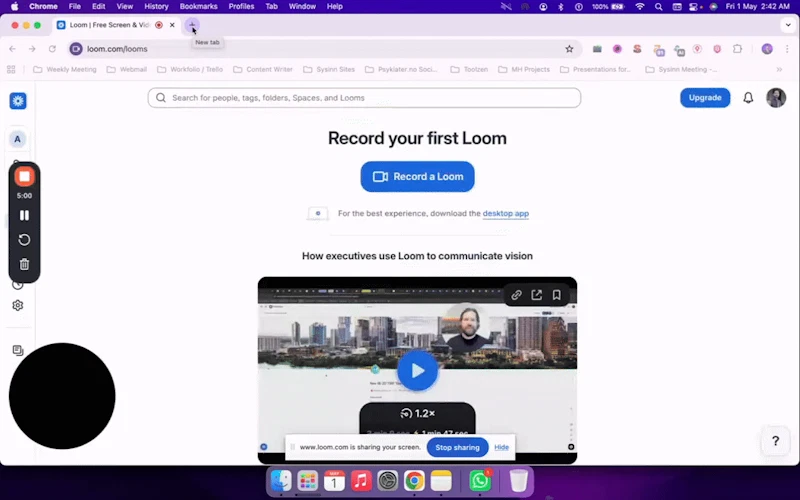The image size is (800, 500).
Task: Open the Chrome extensions puzzle icon
Action: pyautogui.click(x=737, y=49)
